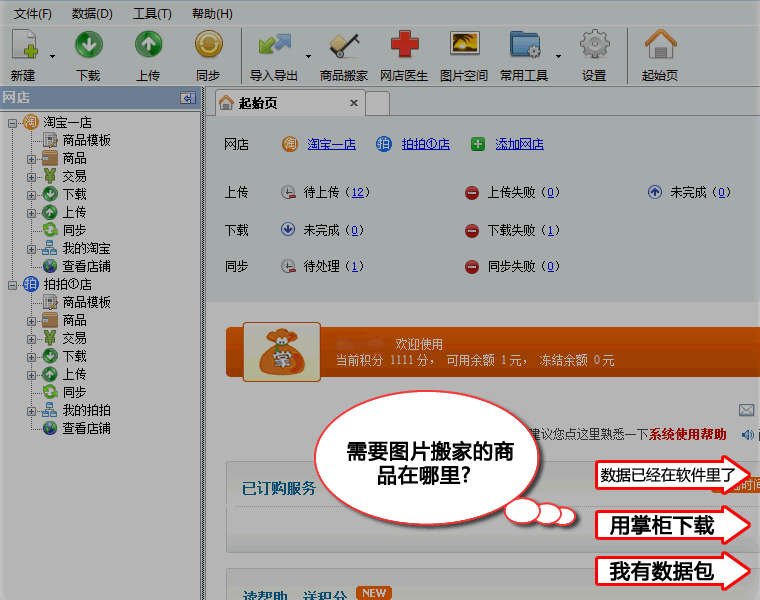Click the empty new tab
Viewport: 760px width, 600px height.
tap(378, 104)
